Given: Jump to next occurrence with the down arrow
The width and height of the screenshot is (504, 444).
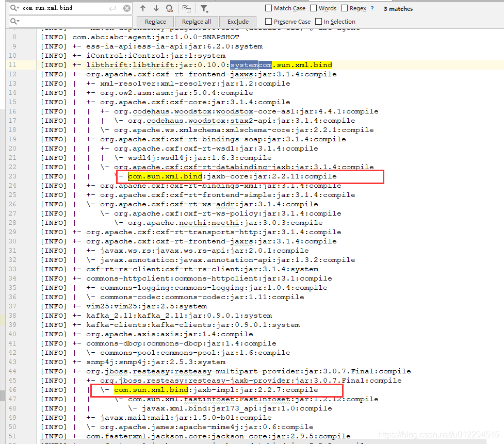Looking at the screenshot, I should pos(157,8).
